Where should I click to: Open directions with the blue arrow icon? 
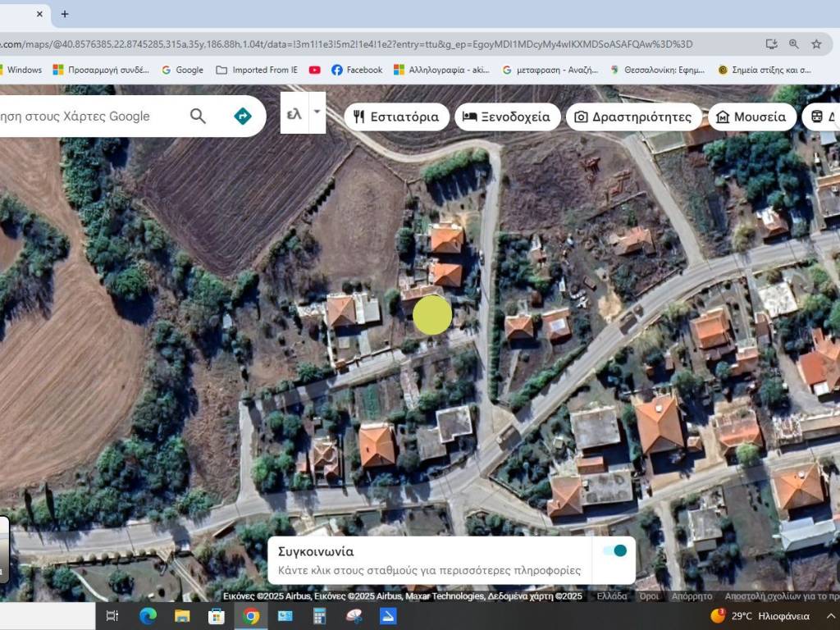243,116
